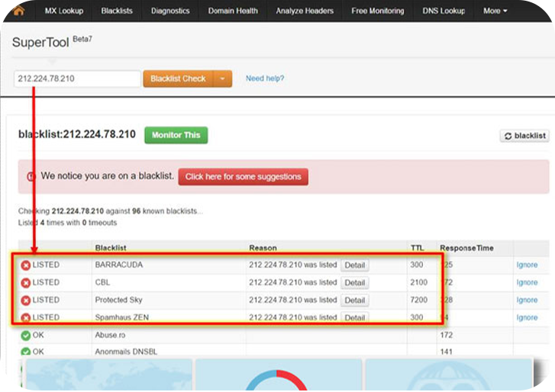Open Analyze Headers in navbar
This screenshot has width=555, height=392.
tap(305, 11)
